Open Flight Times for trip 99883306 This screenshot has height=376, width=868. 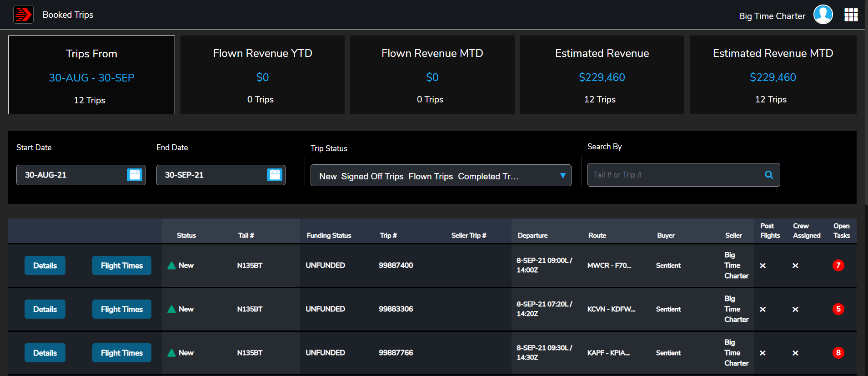(122, 309)
